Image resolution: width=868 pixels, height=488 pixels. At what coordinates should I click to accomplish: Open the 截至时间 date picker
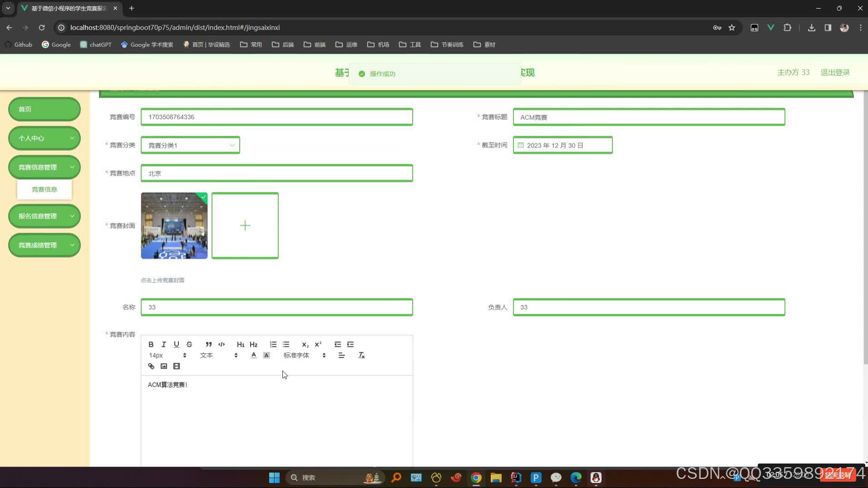tap(562, 145)
